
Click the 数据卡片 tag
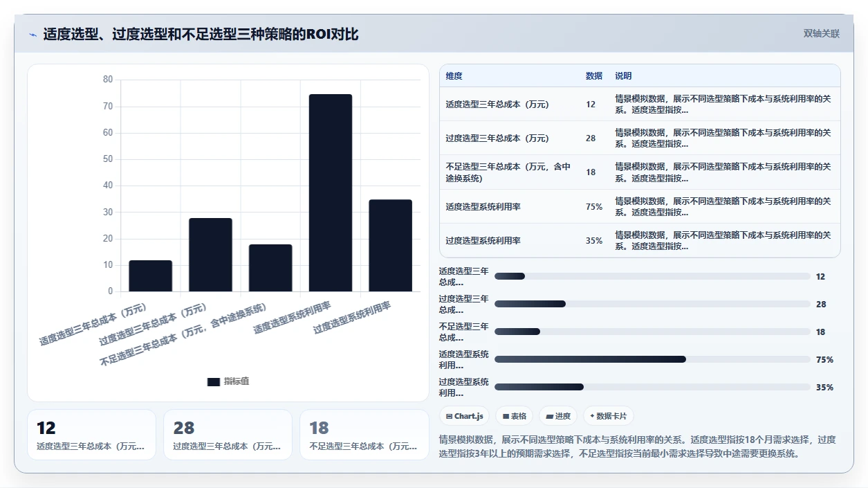[x=608, y=416]
